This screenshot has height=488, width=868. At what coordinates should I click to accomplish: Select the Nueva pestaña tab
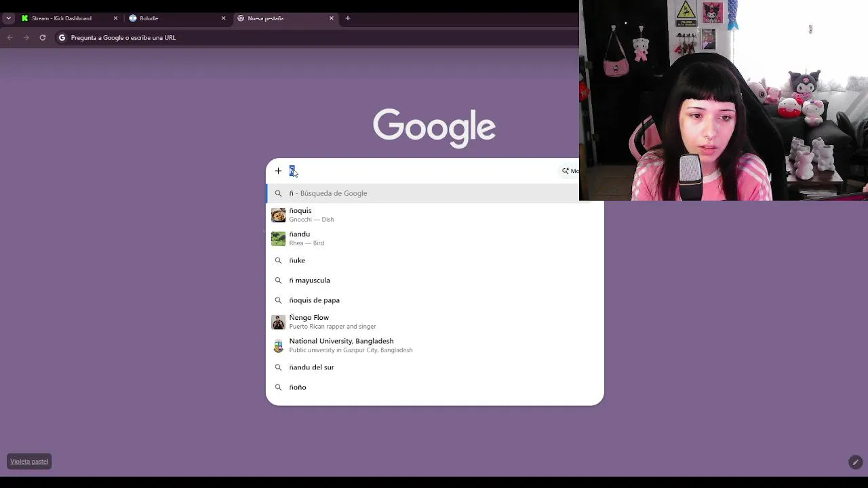click(285, 18)
